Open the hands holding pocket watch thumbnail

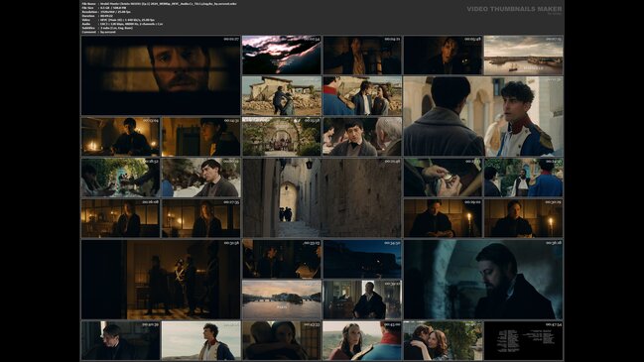(x=443, y=178)
